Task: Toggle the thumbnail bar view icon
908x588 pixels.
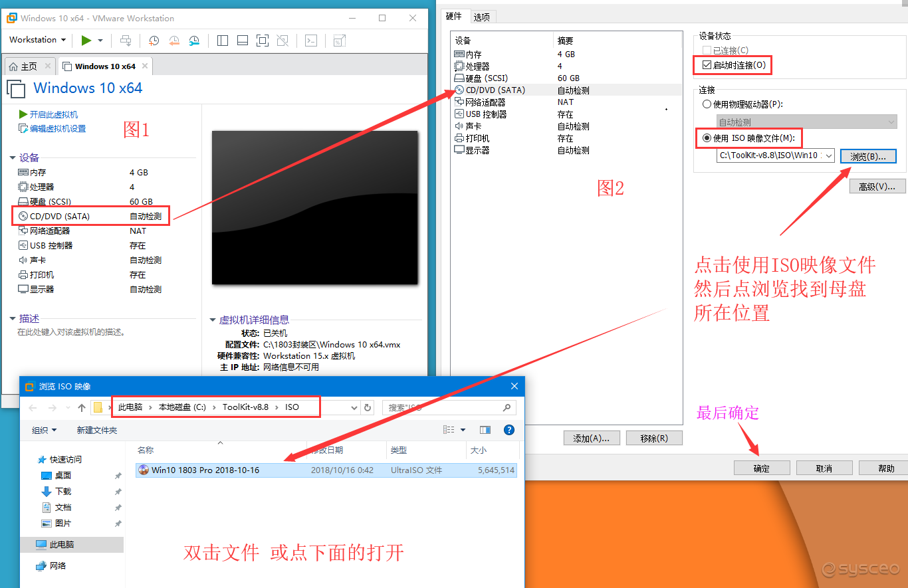Action: [x=243, y=41]
